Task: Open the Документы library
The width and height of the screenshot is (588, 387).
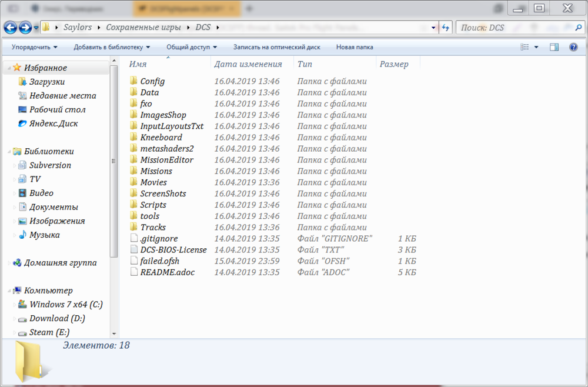Action: (48, 206)
